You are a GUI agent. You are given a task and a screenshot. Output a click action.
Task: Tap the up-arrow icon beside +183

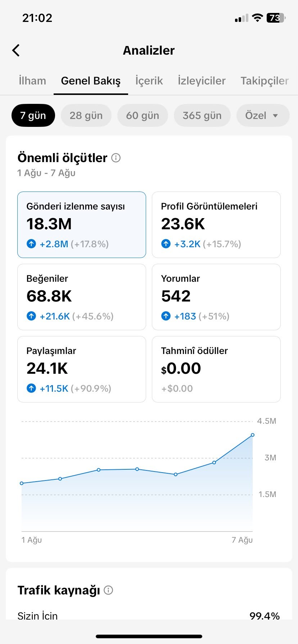166,316
